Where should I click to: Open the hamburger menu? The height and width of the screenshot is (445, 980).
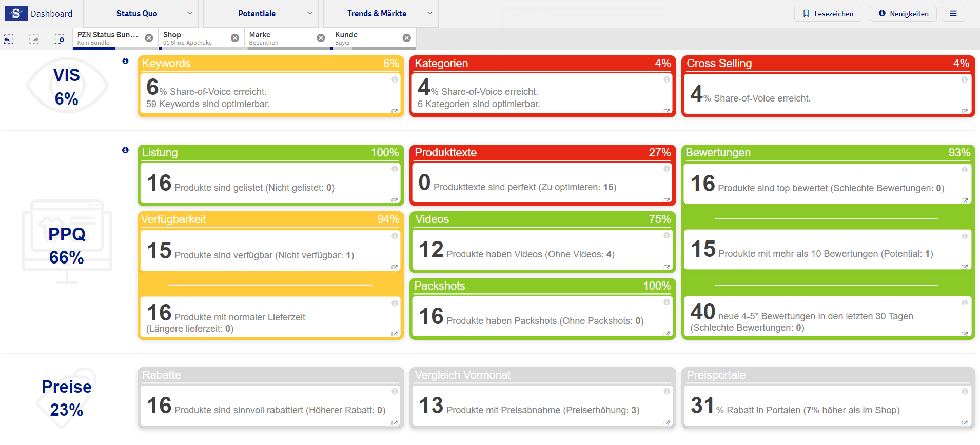tap(953, 14)
